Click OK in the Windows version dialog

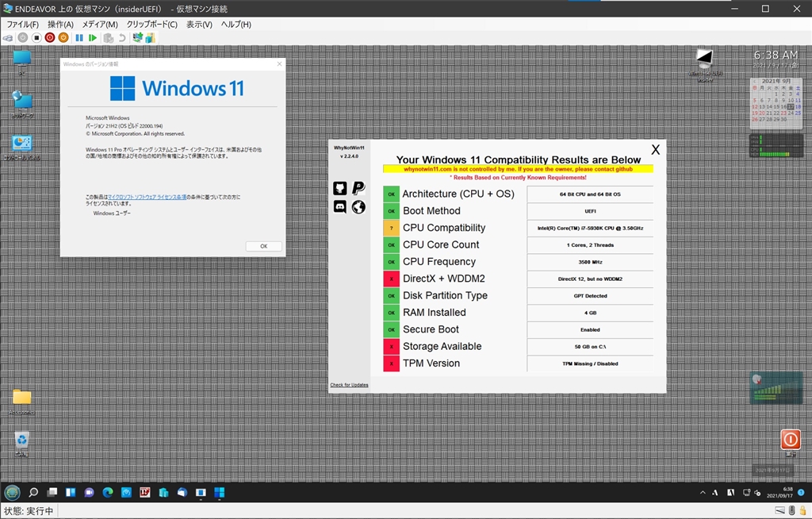[263, 246]
